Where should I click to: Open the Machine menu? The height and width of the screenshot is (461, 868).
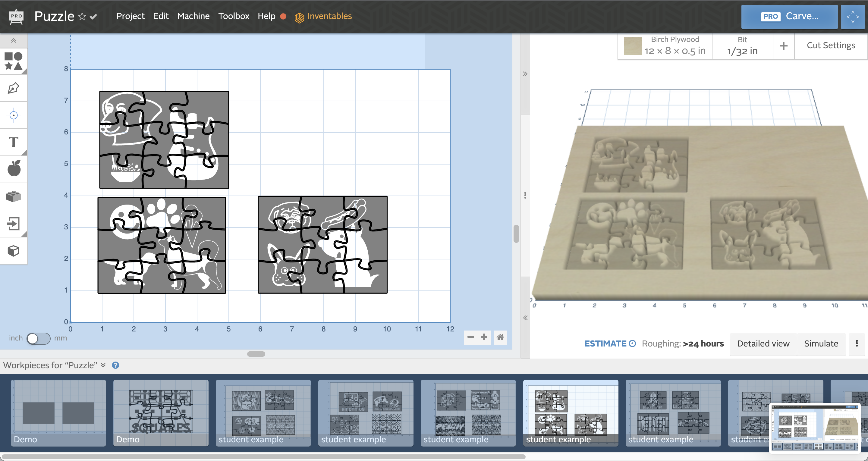pos(193,16)
